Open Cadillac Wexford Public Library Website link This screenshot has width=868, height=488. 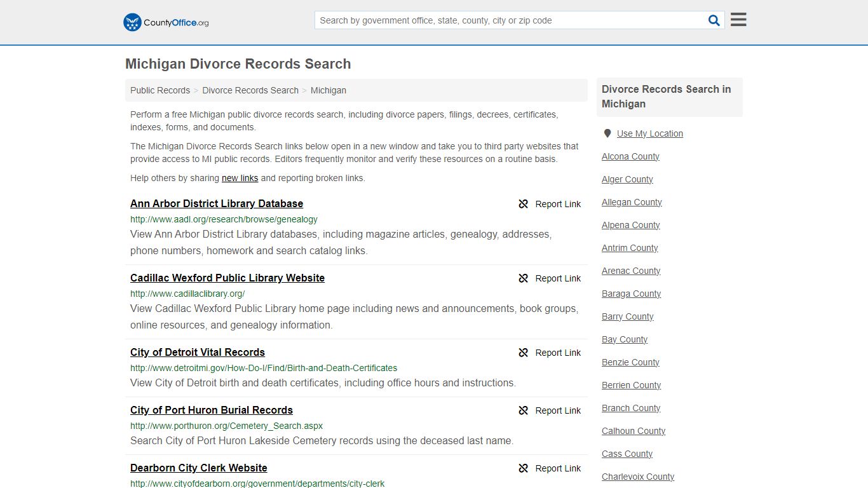coord(227,278)
